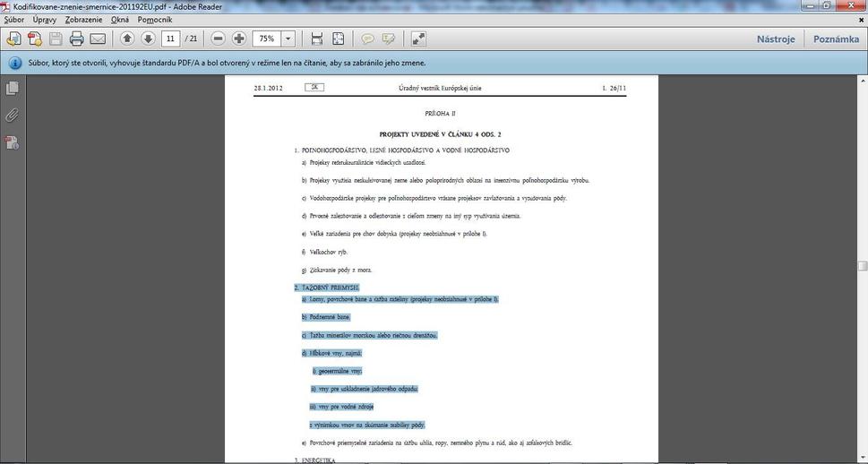
Task: Click the line 'g) Získavanie pôdy z mora.'
Action: pos(337,271)
